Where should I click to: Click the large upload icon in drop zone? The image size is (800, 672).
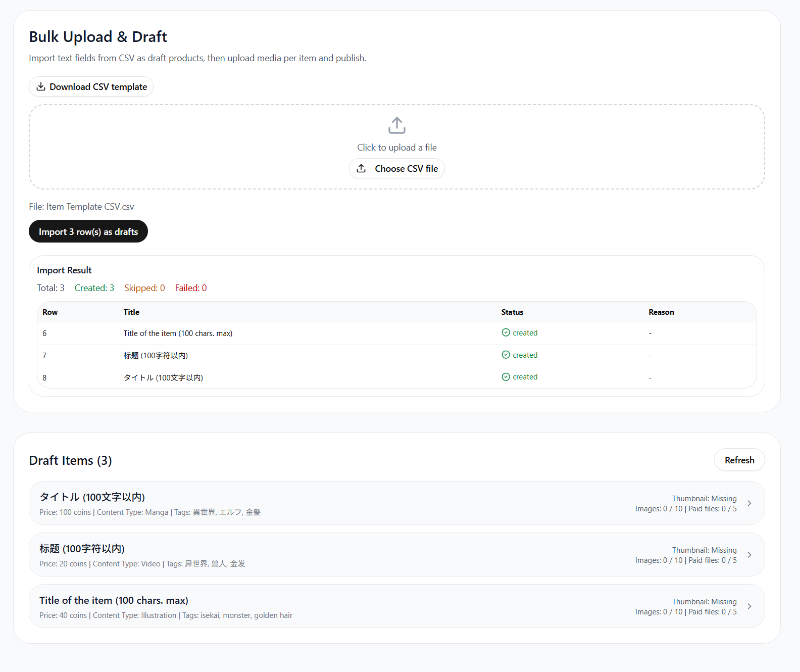tap(397, 125)
